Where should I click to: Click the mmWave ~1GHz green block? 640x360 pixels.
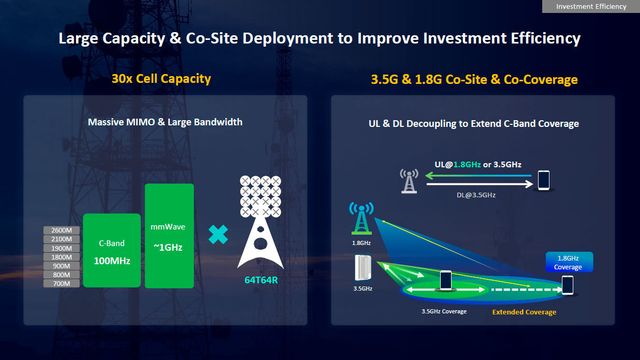point(169,236)
